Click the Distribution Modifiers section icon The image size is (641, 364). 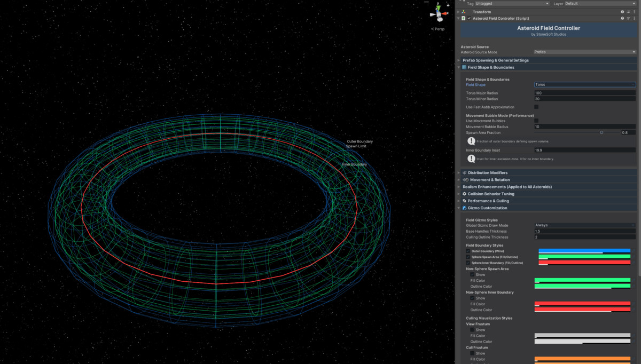pyautogui.click(x=465, y=173)
